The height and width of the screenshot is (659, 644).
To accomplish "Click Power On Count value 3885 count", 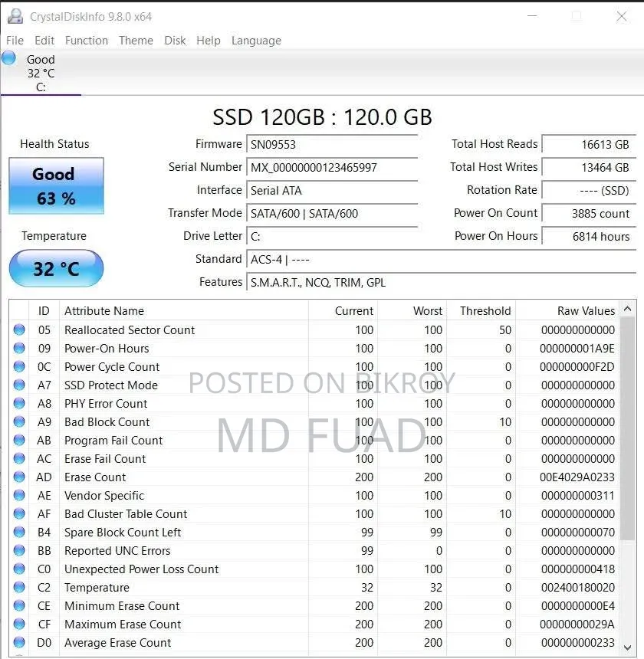I will click(x=589, y=214).
